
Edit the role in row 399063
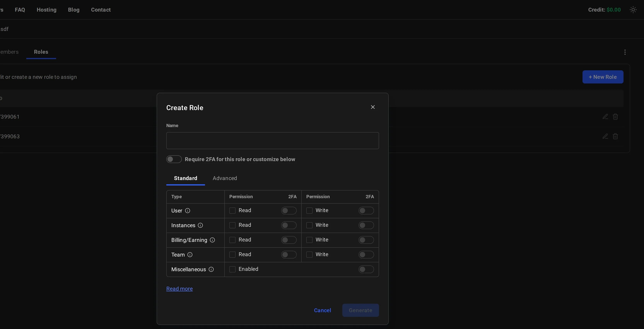pos(605,136)
